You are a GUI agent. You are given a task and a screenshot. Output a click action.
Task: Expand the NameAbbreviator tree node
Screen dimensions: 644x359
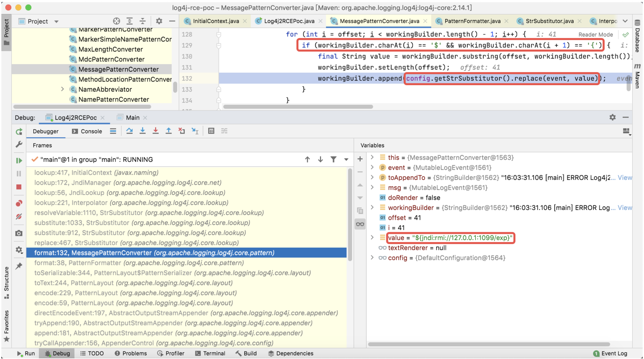click(x=62, y=89)
